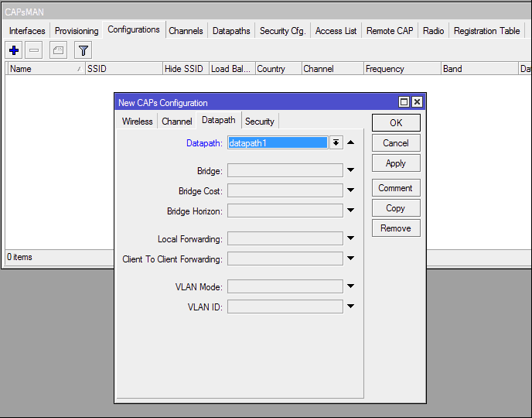Click the blue plus Add icon

(13, 50)
